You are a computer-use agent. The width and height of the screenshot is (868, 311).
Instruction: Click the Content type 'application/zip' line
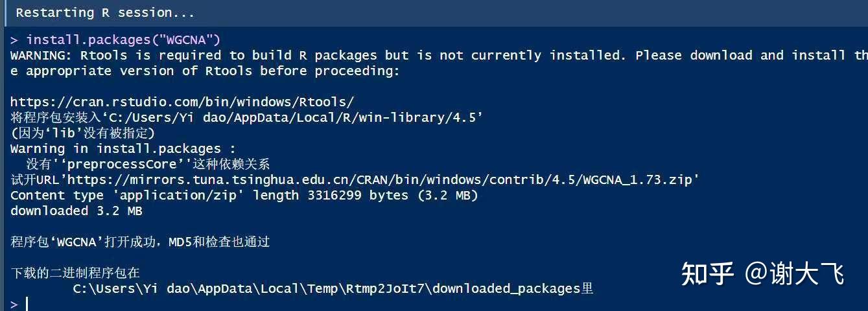244,195
